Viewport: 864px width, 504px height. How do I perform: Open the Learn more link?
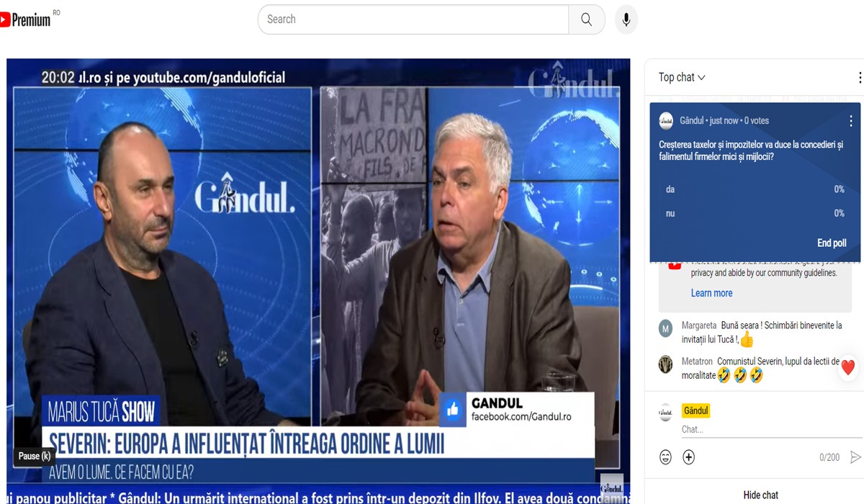pos(711,293)
